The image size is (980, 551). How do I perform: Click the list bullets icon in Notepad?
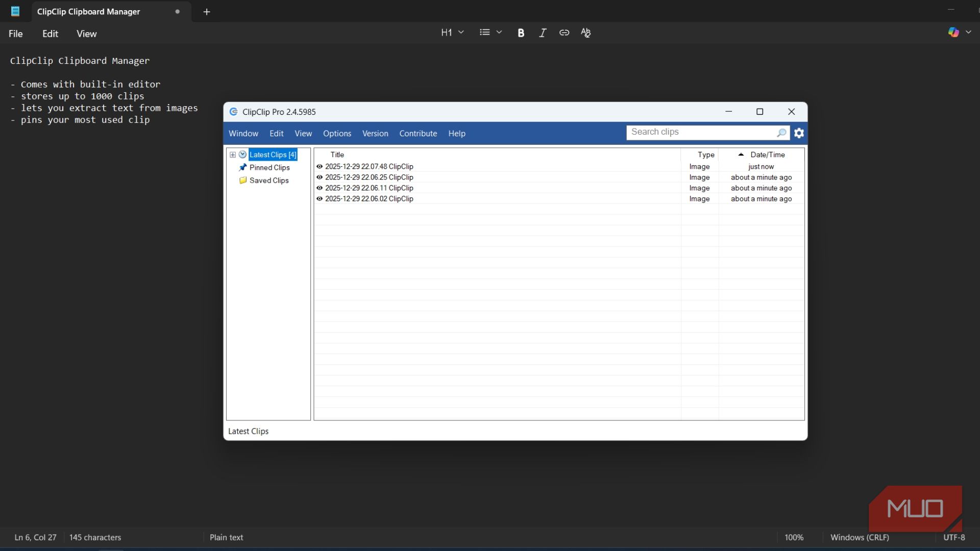click(x=484, y=32)
